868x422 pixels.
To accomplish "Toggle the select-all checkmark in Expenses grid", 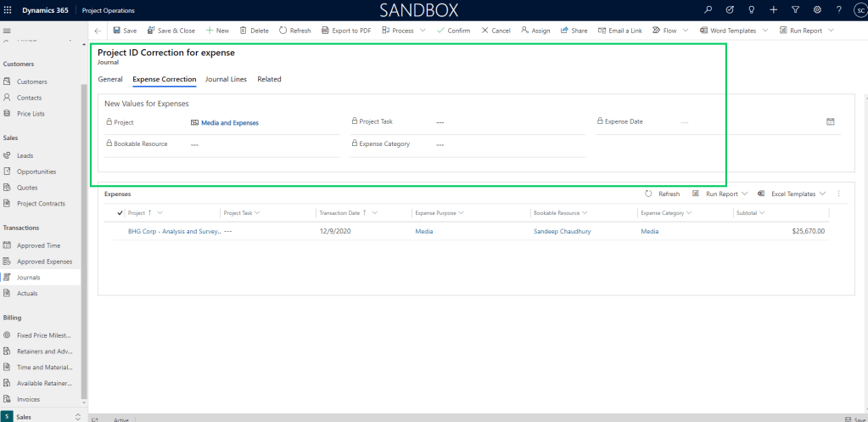I will pyautogui.click(x=119, y=212).
